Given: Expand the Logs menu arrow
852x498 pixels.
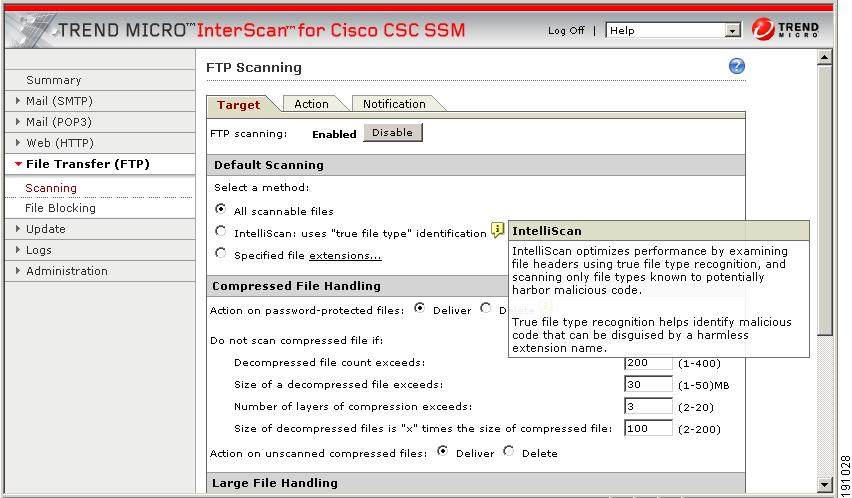Looking at the screenshot, I should (18, 250).
